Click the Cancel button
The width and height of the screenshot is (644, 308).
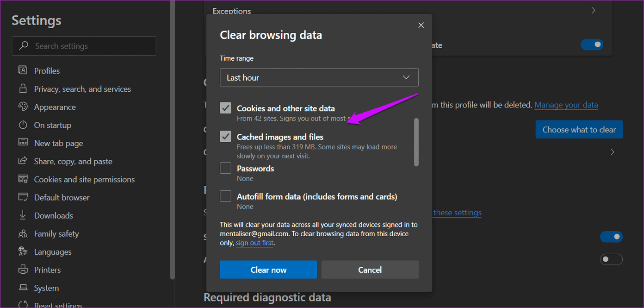point(370,270)
